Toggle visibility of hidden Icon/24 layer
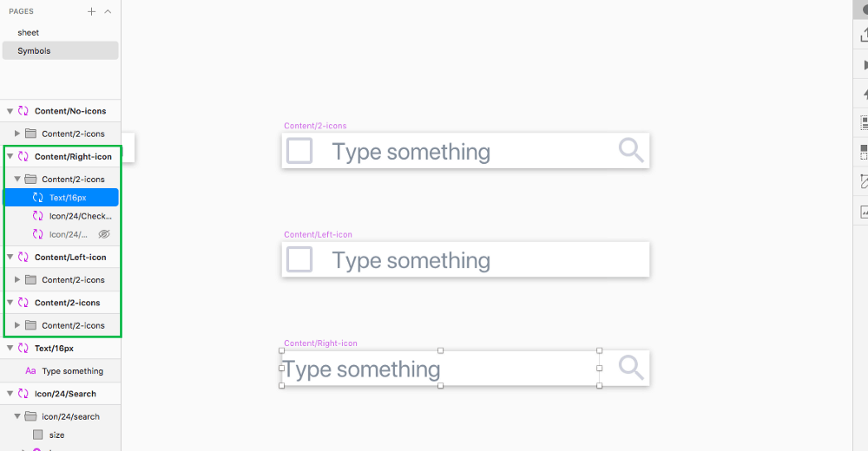 104,234
